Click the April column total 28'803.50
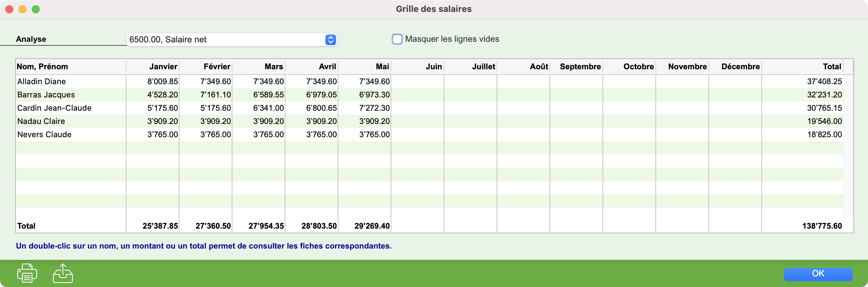The image size is (868, 287). [x=319, y=226]
